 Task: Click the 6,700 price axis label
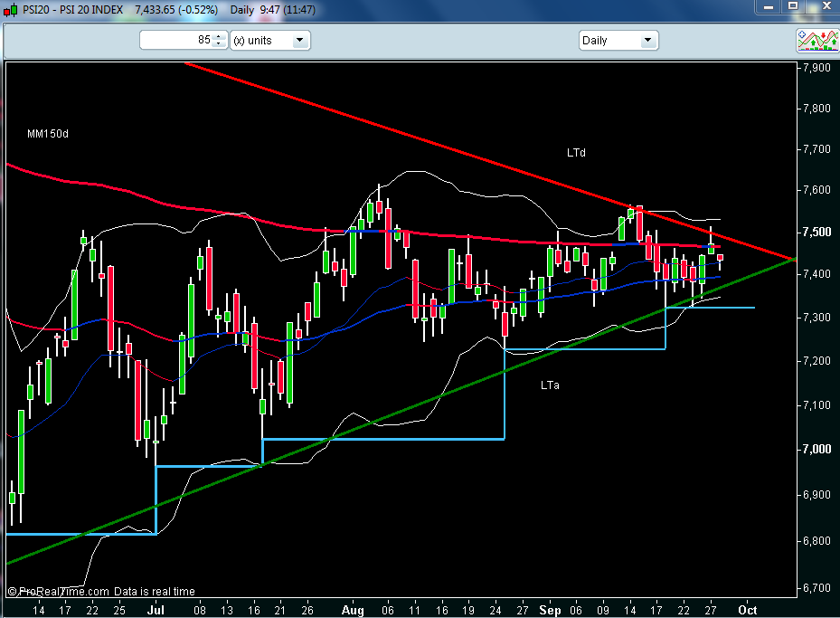point(817,588)
